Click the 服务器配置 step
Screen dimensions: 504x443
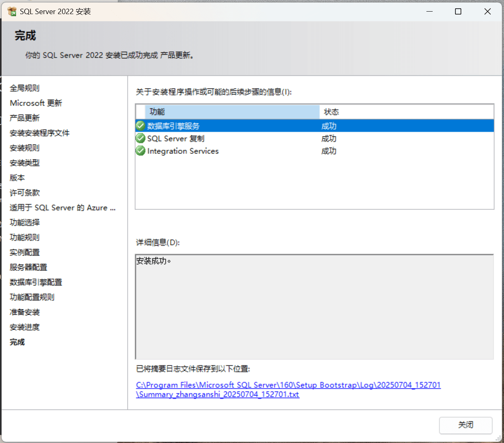click(x=28, y=267)
